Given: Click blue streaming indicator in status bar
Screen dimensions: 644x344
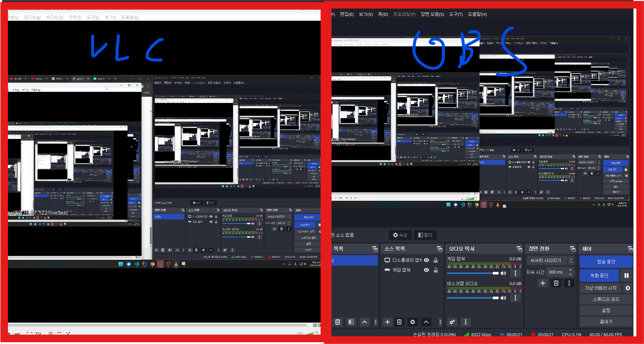Looking at the screenshot, I should click(502, 334).
